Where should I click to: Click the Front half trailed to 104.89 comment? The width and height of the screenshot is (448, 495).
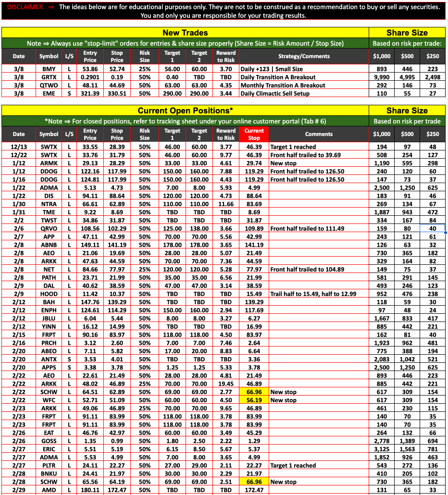pyautogui.click(x=307, y=270)
